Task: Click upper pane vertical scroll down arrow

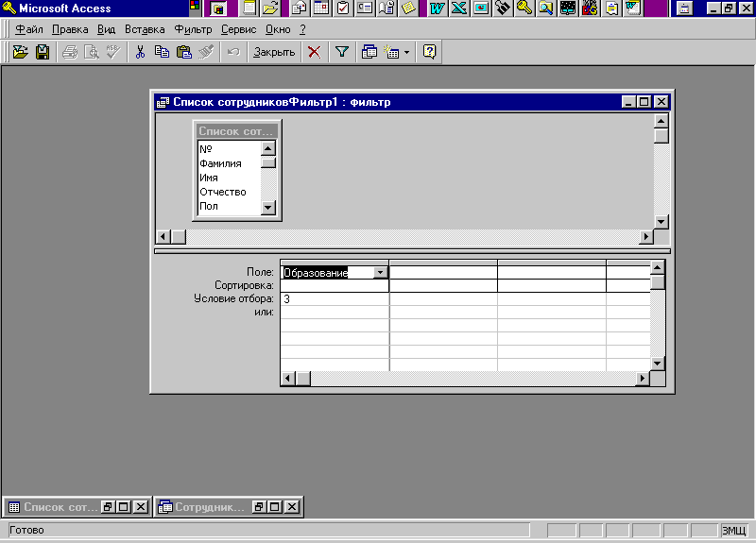Action: point(661,222)
